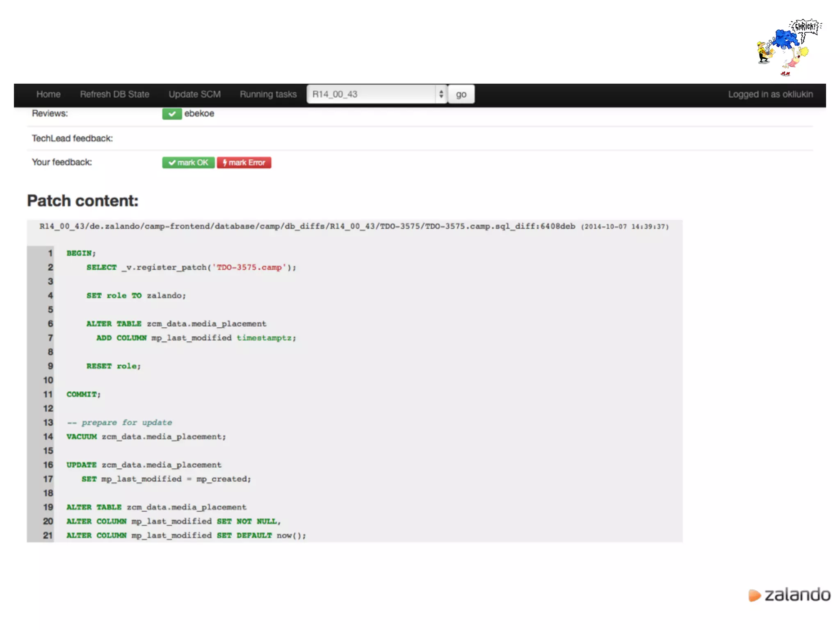Click the 'TDO-3575.camp' string in code
The image size is (840, 630).
249,267
